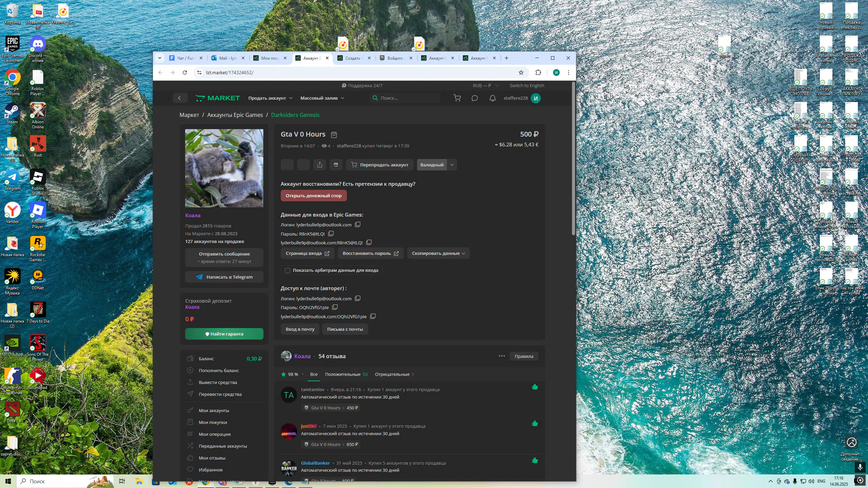Image resolution: width=868 pixels, height=488 pixels.
Task: Click the koala seller avatar image
Action: click(x=224, y=168)
